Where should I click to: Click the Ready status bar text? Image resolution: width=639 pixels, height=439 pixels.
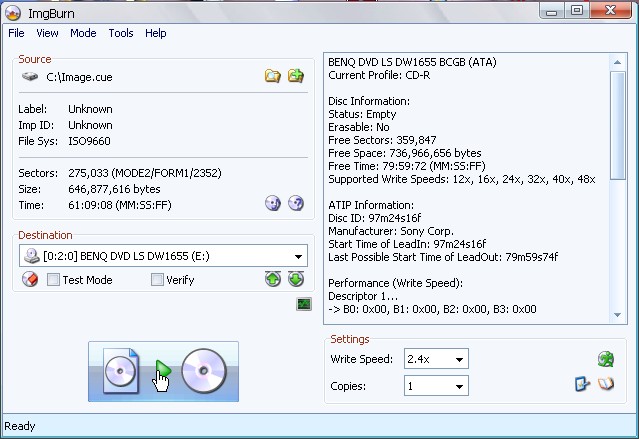tap(20, 426)
